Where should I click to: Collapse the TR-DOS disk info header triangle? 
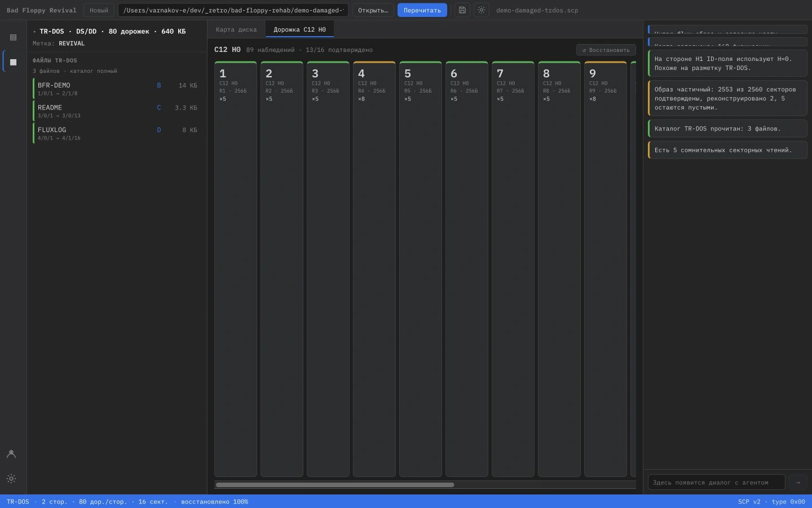pyautogui.click(x=34, y=32)
